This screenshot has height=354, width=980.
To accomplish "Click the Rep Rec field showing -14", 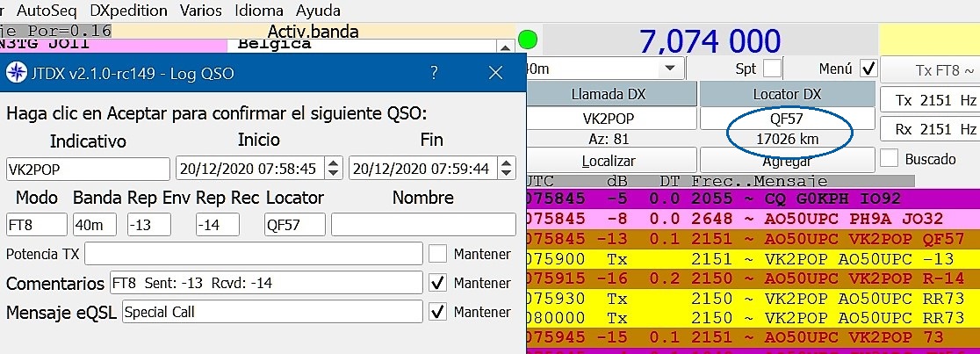I will coord(218,225).
